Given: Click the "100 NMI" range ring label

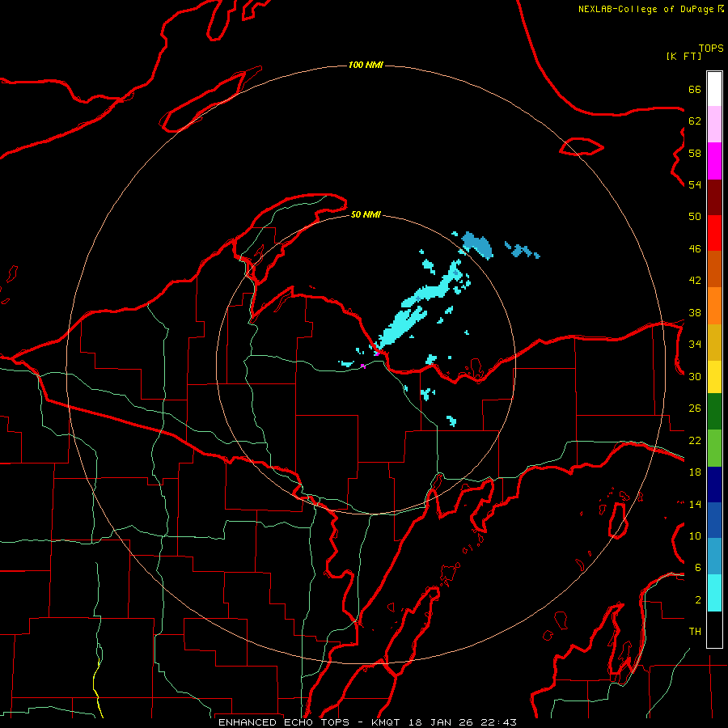Looking at the screenshot, I should point(366,65).
